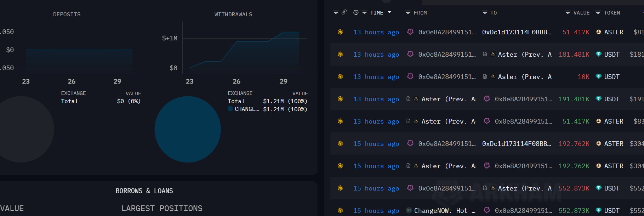The width and height of the screenshot is (644, 216).
Task: Click the FROM column header label
Action: point(420,13)
